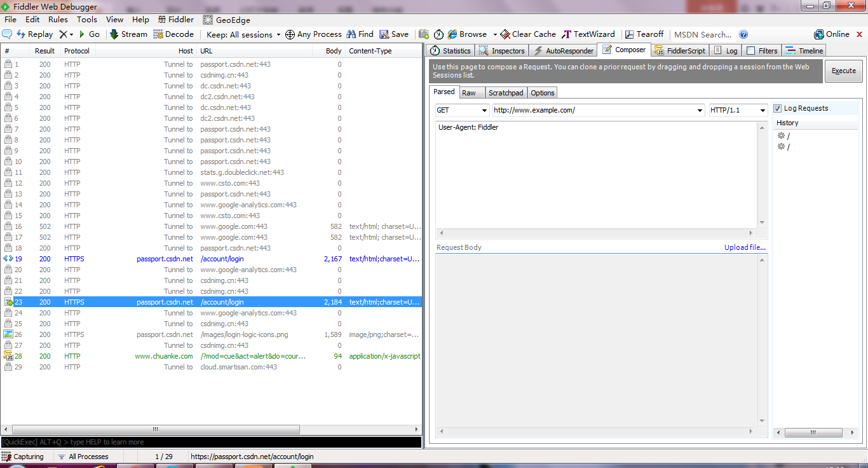The image size is (868, 468).
Task: Sort sessions by the Body column header
Action: 329,51
